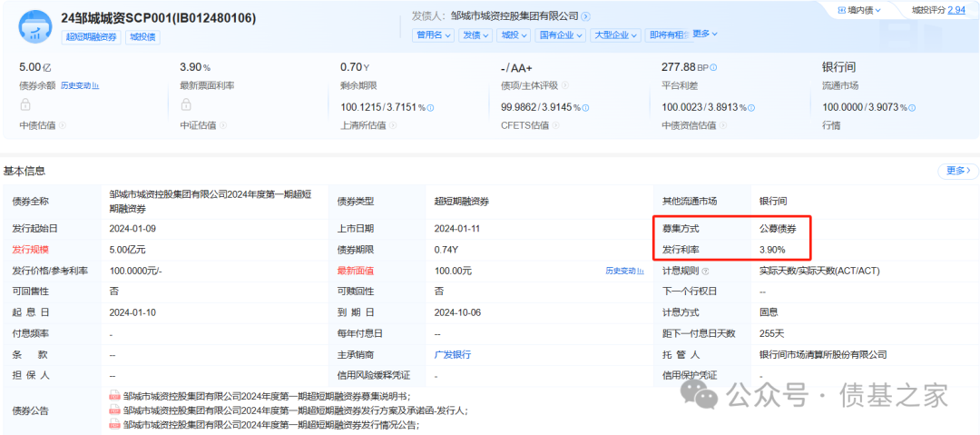Click info icon beside 100.1215/3.7151%
The height and width of the screenshot is (435, 980).
(431, 108)
